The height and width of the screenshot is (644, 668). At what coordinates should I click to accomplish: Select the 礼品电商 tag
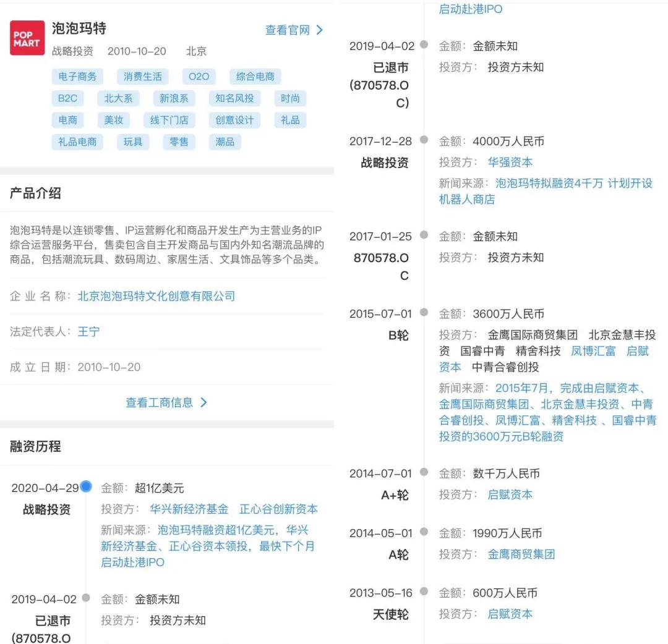tap(77, 142)
